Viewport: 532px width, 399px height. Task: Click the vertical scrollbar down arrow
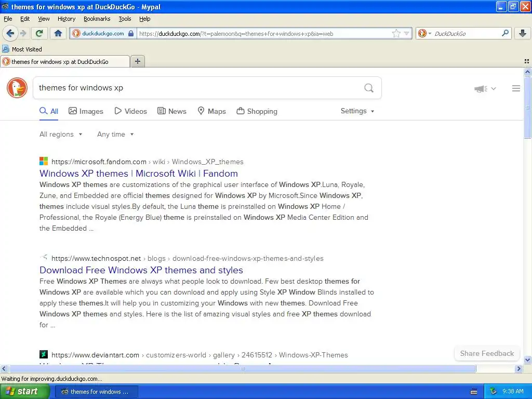tap(527, 360)
